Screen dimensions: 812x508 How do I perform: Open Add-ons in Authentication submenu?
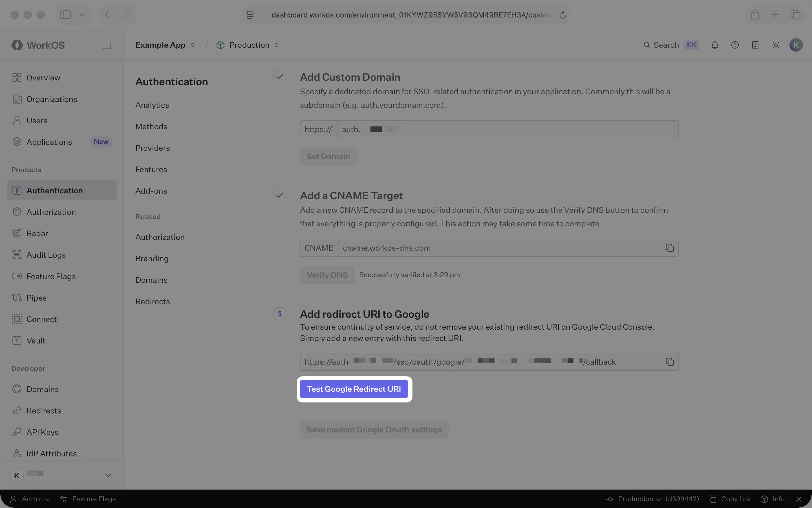tap(151, 191)
